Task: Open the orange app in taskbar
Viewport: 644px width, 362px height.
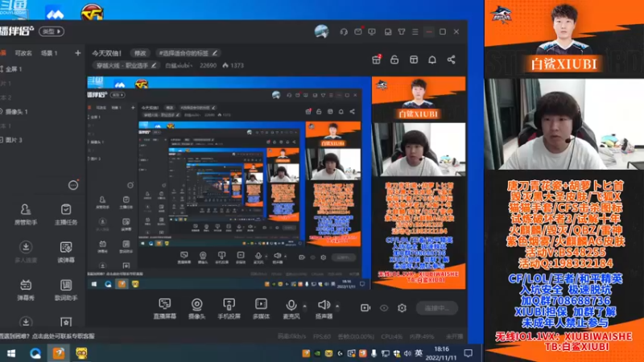Action: pos(58,353)
